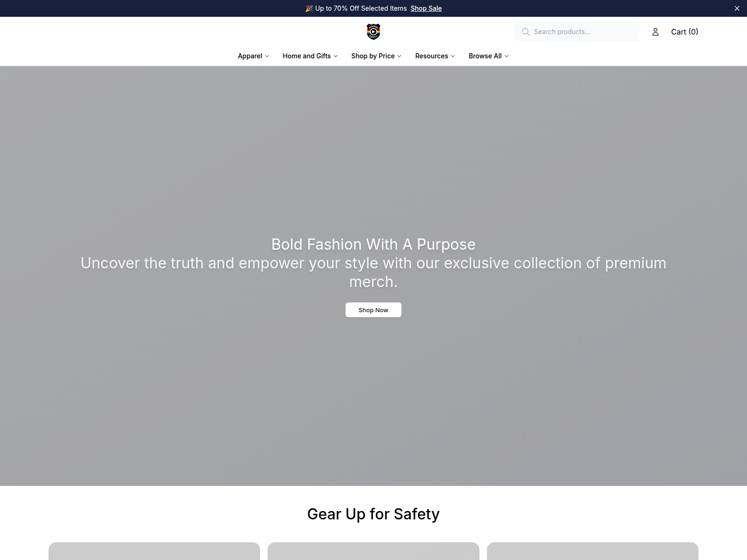Screen dimensions: 747x560
Task: Click the party popper emoji in banner
Action: tap(309, 8)
